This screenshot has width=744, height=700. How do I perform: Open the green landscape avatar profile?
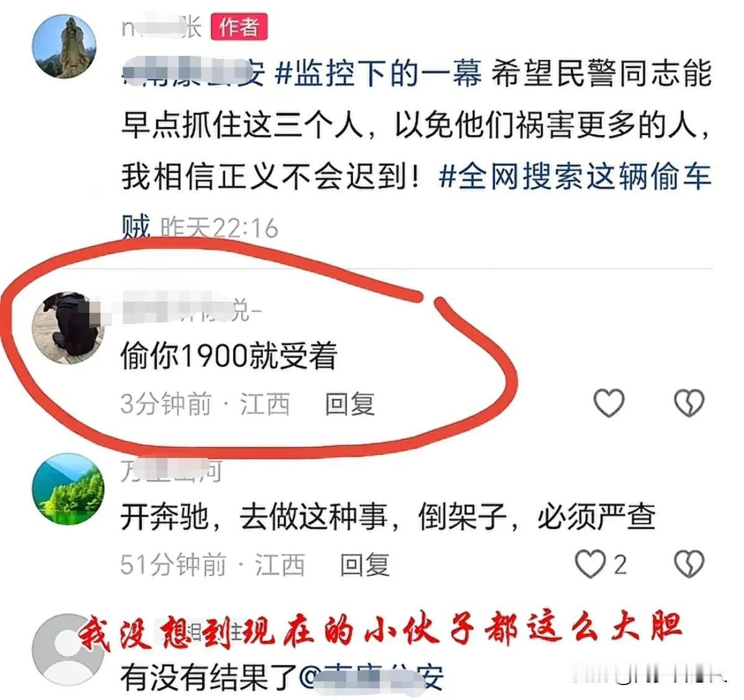pyautogui.click(x=68, y=489)
